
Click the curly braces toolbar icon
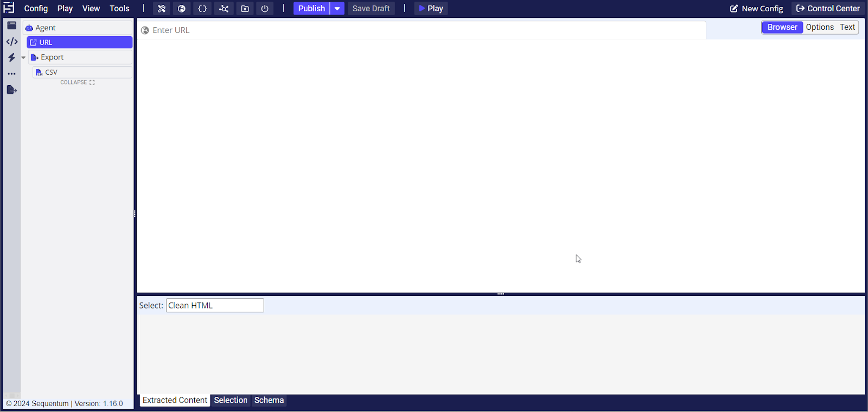click(202, 9)
